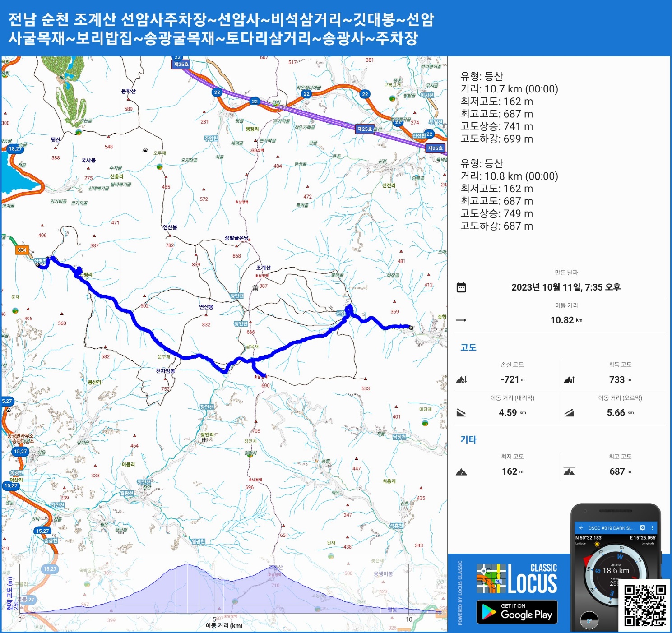Click the minimum altitude mountain icon beside 162 m

pyautogui.click(x=461, y=472)
